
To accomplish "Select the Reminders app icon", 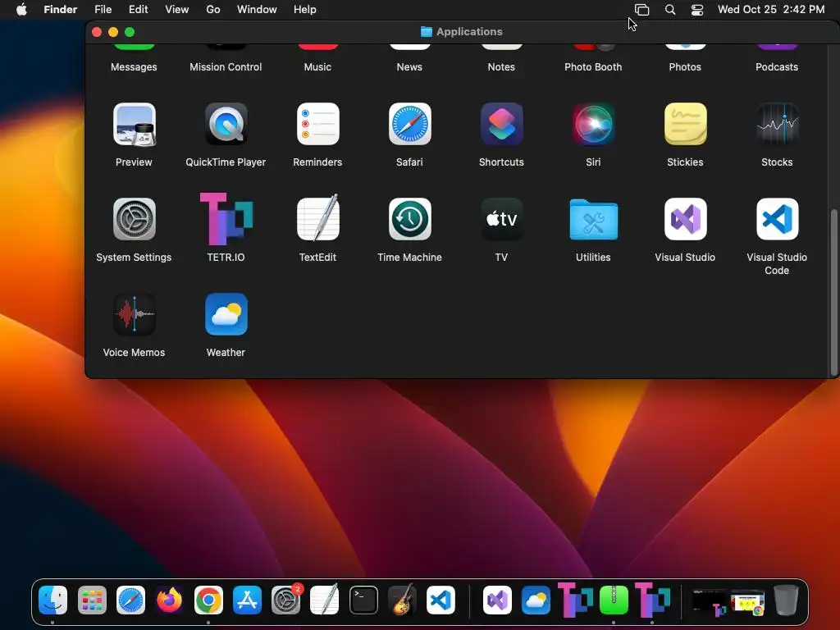I will click(x=317, y=125).
